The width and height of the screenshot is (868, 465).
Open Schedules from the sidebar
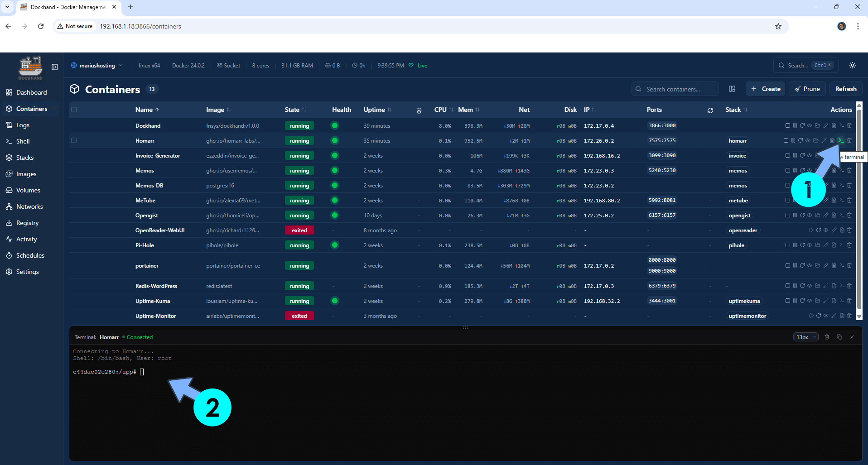[x=30, y=255]
